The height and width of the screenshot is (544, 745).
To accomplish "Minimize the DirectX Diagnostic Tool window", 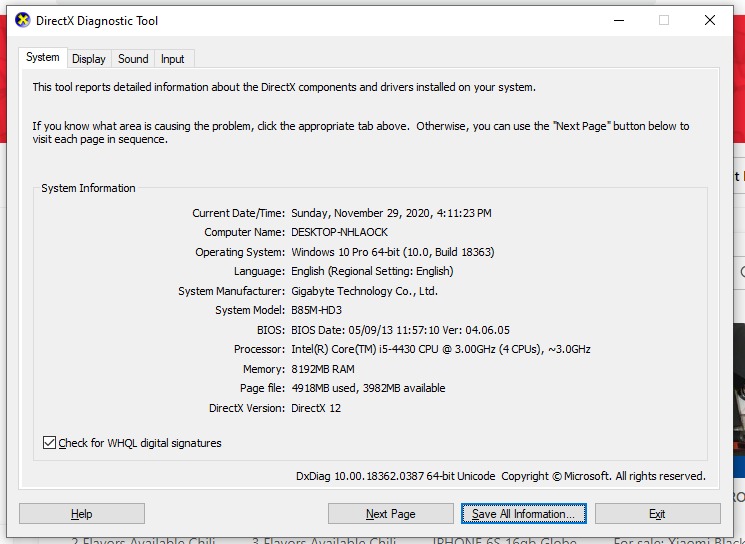I will (617, 20).
